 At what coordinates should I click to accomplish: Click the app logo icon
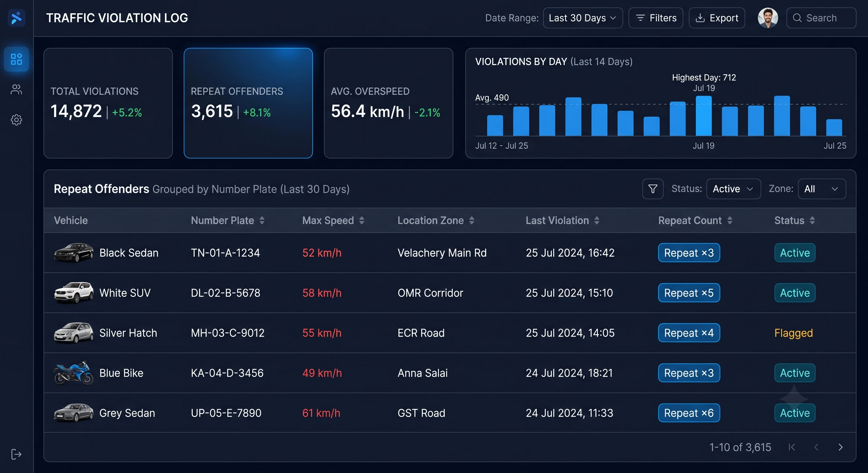[16, 18]
